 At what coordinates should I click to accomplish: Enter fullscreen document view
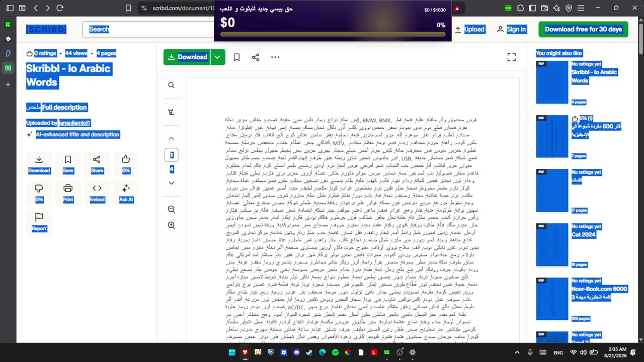click(x=511, y=57)
